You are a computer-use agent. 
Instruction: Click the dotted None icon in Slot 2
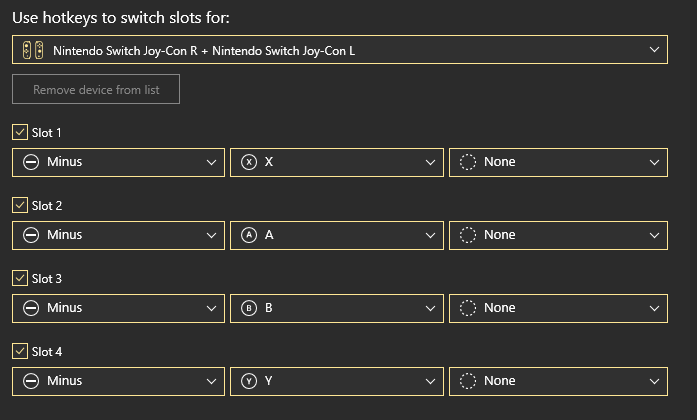(468, 235)
